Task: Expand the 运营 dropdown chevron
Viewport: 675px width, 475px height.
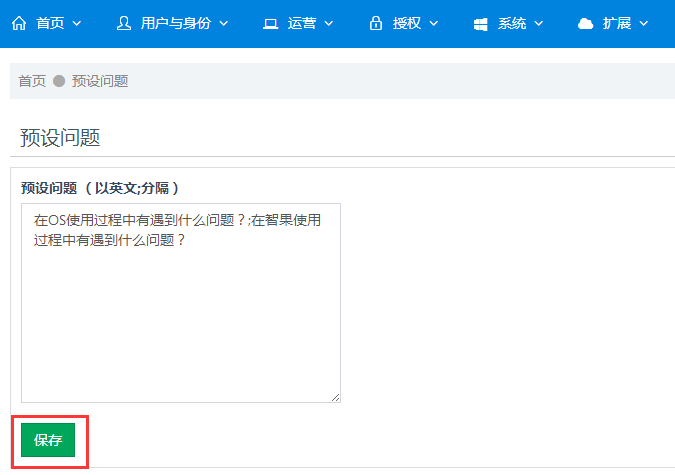Action: [328, 23]
